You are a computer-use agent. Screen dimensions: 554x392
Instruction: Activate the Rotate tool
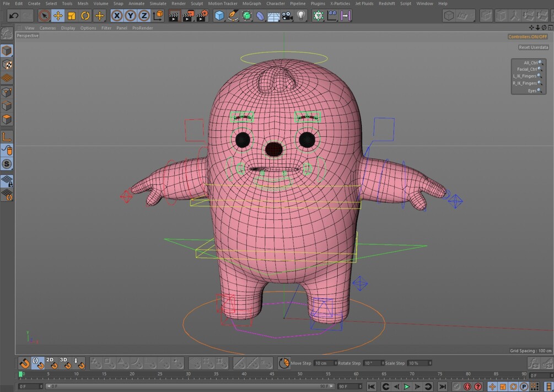tap(85, 16)
